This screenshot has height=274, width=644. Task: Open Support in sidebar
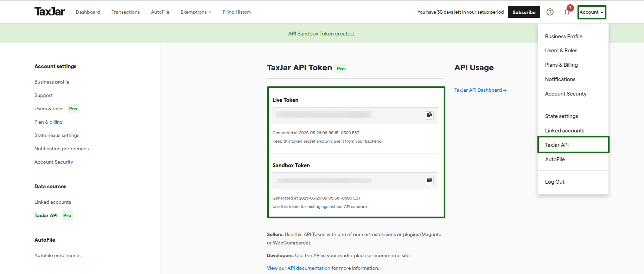tap(44, 95)
